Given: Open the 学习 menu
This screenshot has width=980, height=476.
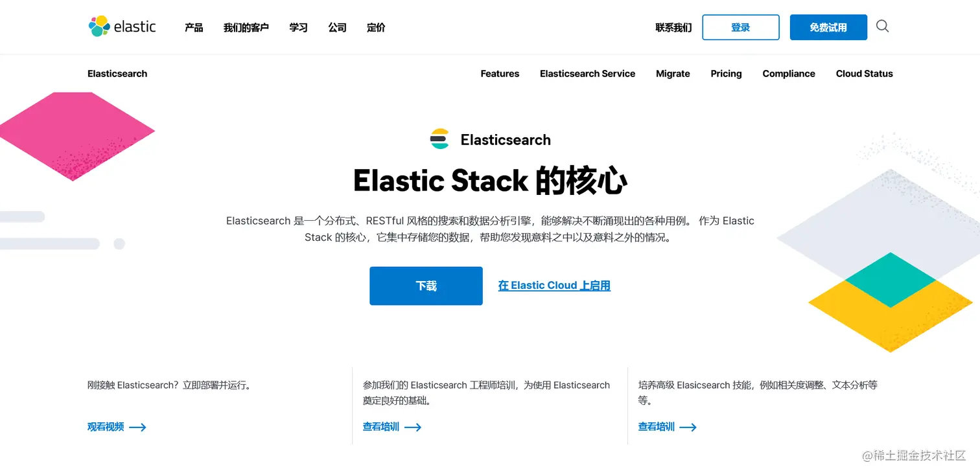Looking at the screenshot, I should [x=298, y=27].
